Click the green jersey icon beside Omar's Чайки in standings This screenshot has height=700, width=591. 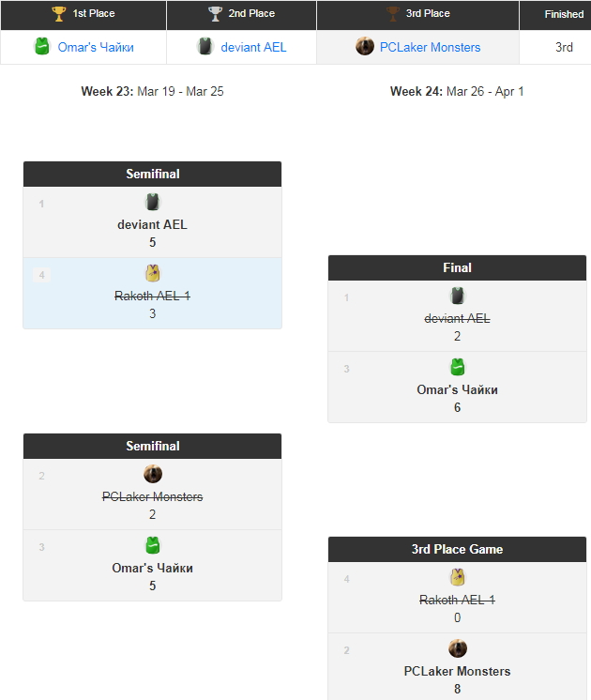(x=42, y=47)
